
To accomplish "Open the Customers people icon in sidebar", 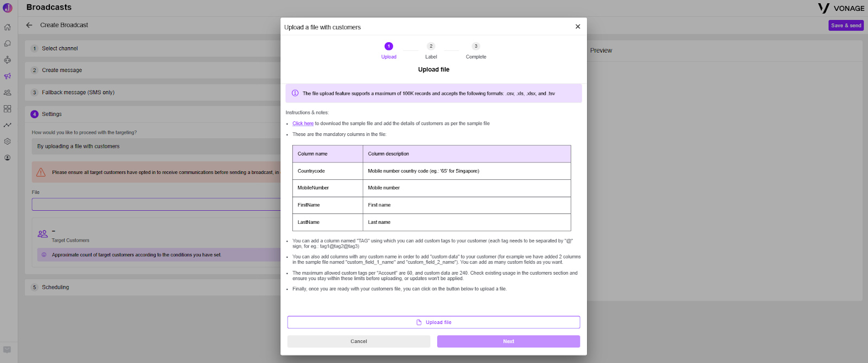I will pyautogui.click(x=8, y=93).
